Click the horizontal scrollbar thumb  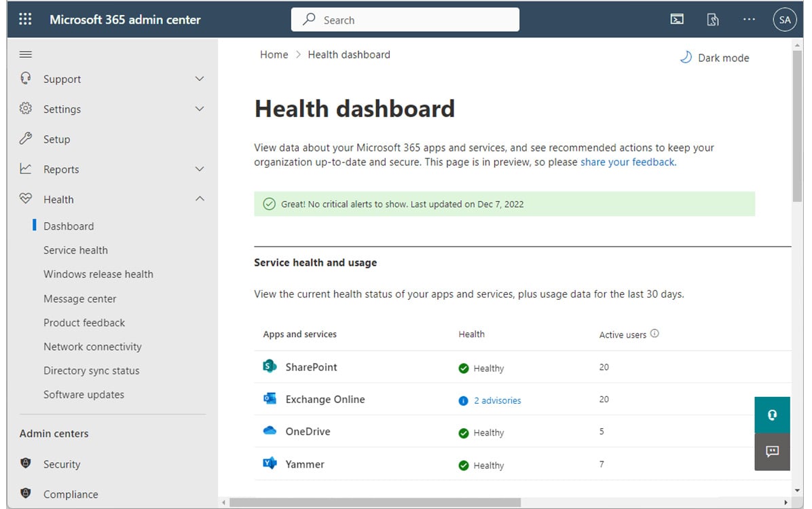coord(375,502)
